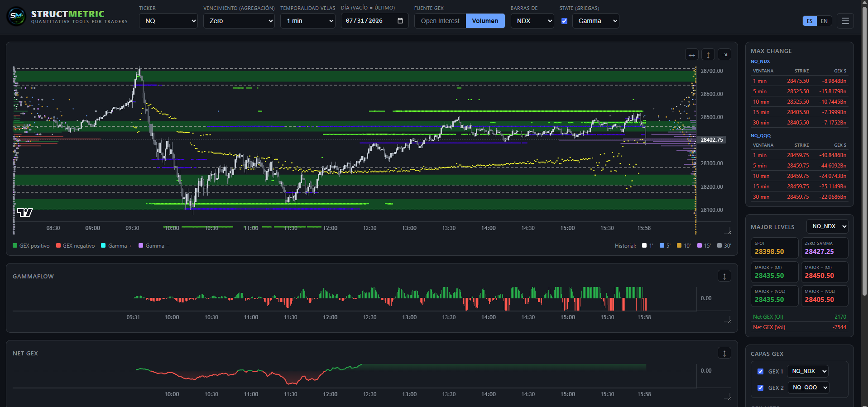The height and width of the screenshot is (407, 868).
Task: Fit the main chart vertically with the arrow icon
Action: tap(708, 55)
